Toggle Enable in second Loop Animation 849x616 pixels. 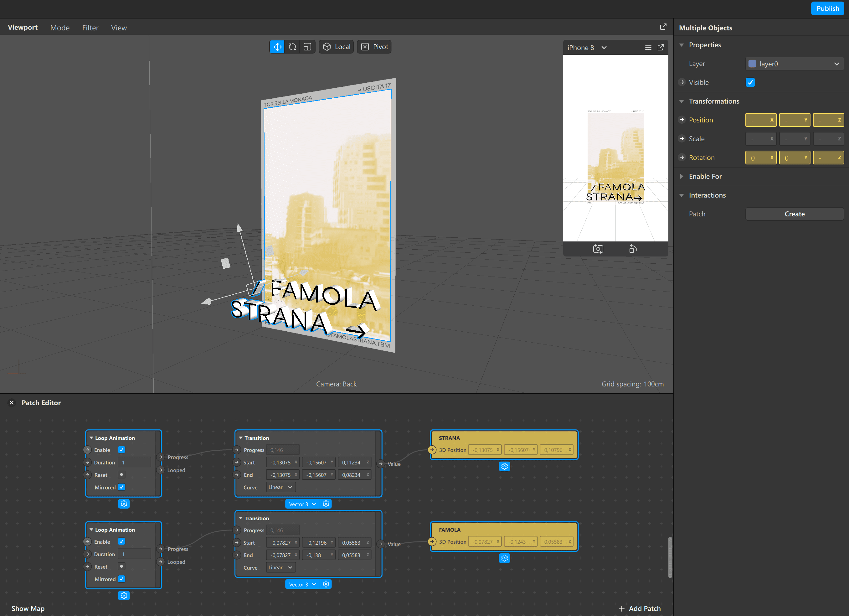click(x=122, y=541)
